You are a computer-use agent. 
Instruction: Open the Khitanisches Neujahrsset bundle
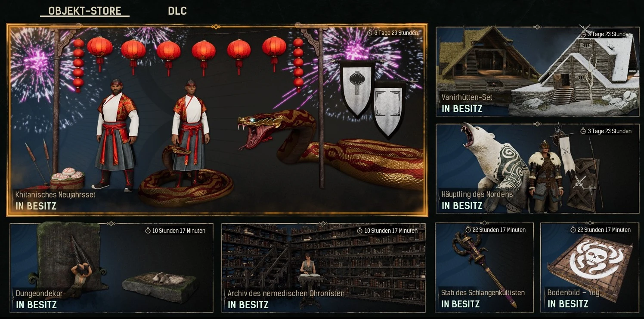[x=217, y=120]
